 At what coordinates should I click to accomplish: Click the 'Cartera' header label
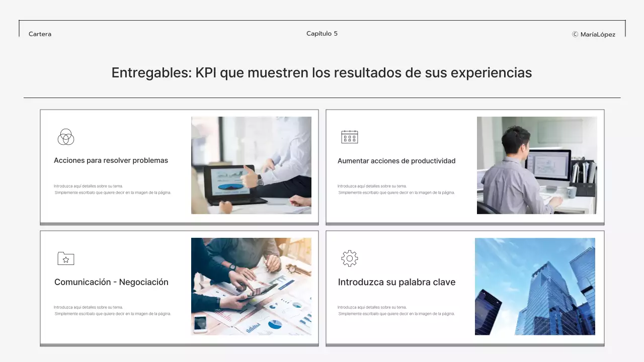40,34
